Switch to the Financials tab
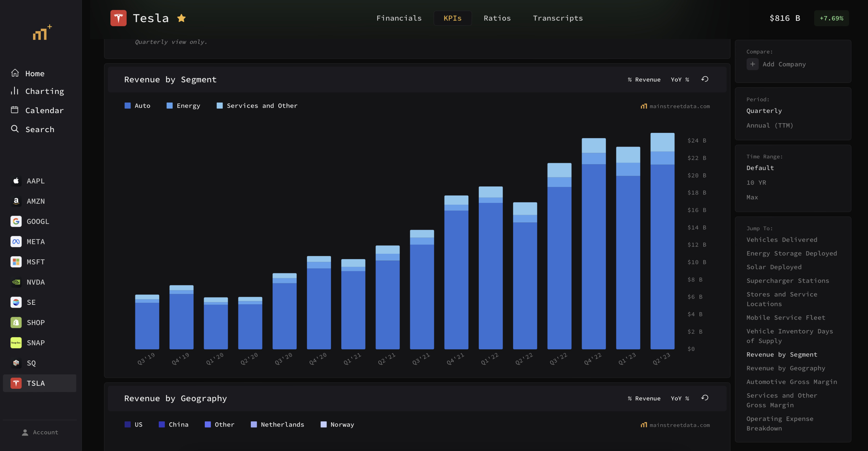The height and width of the screenshot is (451, 868). point(399,18)
